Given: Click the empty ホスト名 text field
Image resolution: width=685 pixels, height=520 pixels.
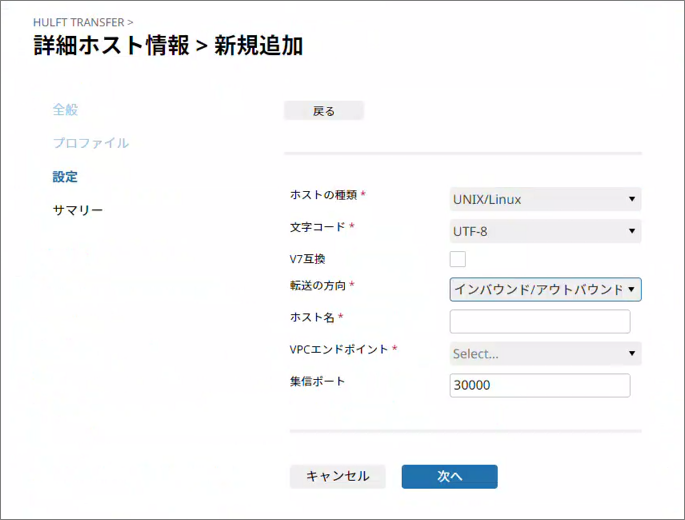Looking at the screenshot, I should point(540,321).
